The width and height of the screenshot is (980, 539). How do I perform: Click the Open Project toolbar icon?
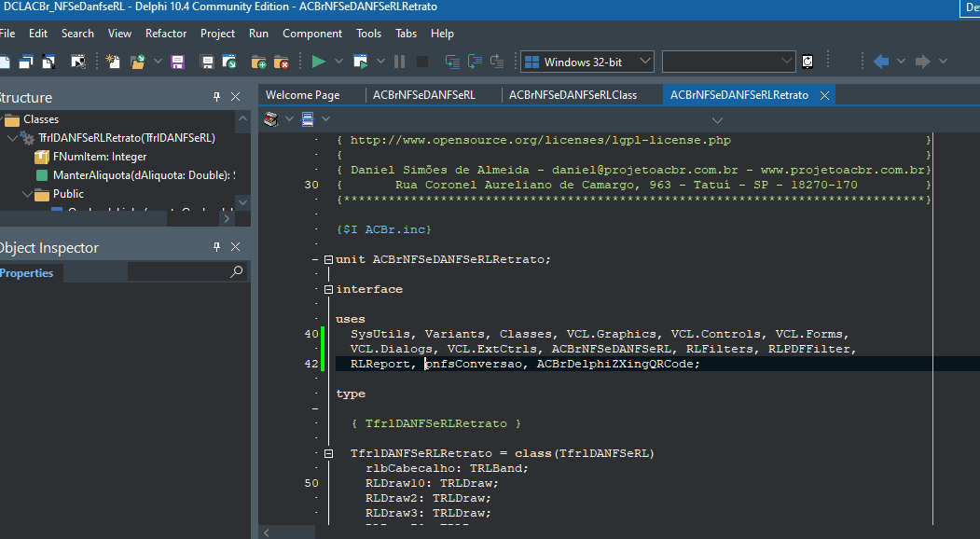(x=229, y=62)
